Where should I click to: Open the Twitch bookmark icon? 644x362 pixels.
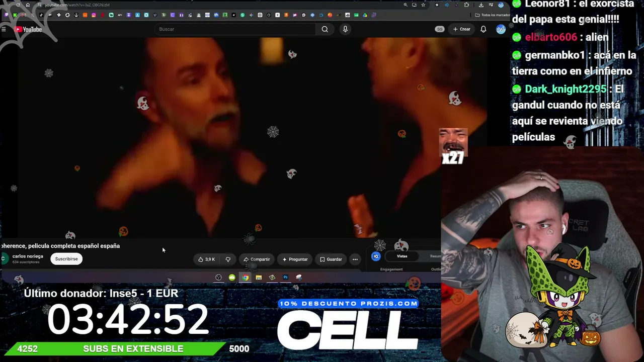pos(6,15)
